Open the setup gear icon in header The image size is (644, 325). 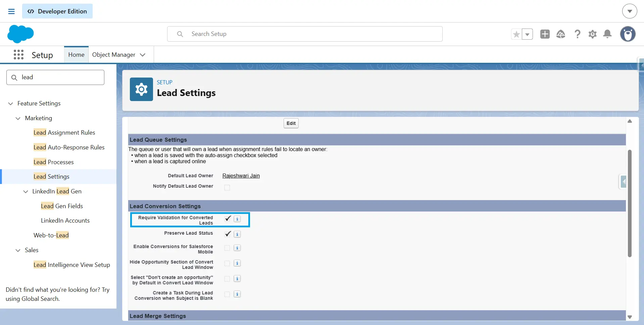(593, 34)
